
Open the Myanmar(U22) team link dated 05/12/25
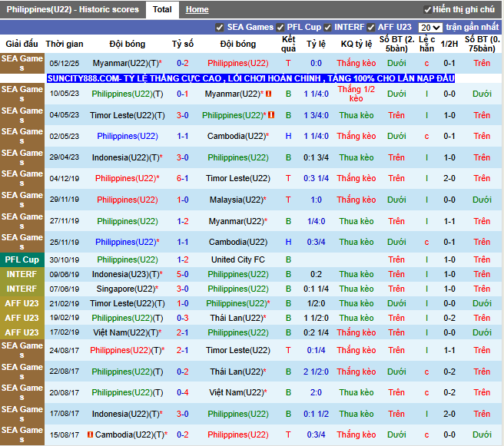[128, 63]
